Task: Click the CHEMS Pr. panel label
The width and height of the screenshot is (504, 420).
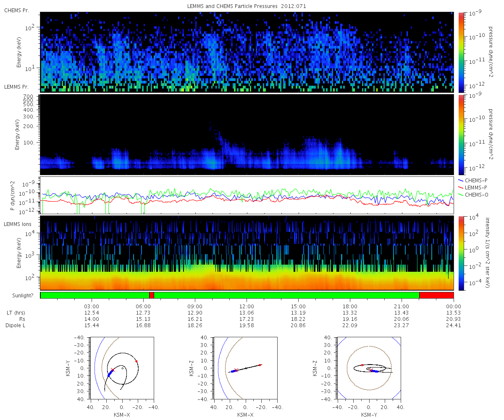Action: click(16, 10)
